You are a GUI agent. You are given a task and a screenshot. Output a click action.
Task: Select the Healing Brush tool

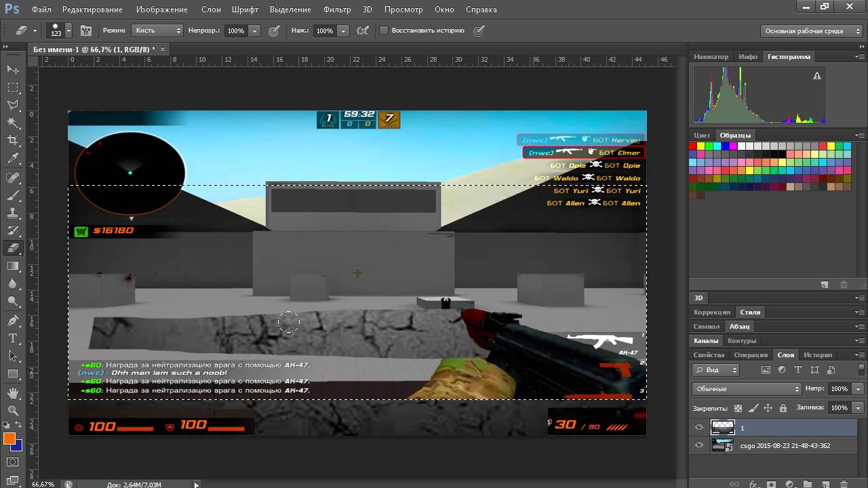click(13, 178)
